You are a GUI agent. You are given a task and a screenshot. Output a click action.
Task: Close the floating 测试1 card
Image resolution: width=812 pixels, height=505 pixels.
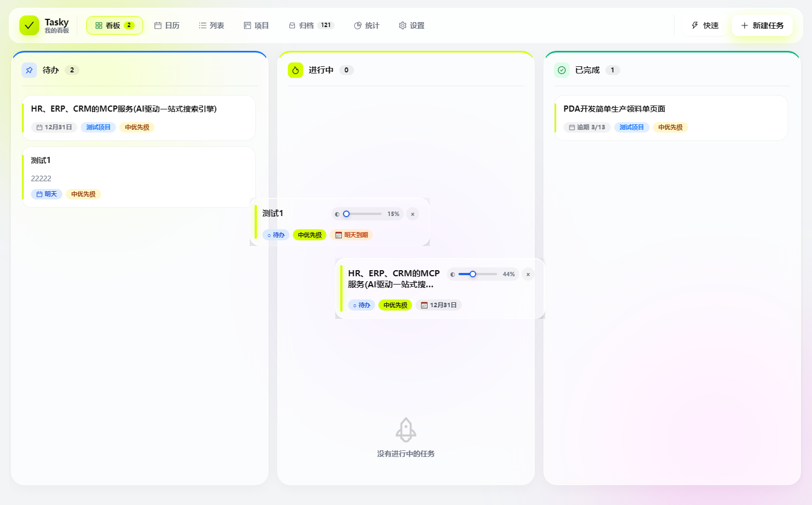[x=413, y=214]
